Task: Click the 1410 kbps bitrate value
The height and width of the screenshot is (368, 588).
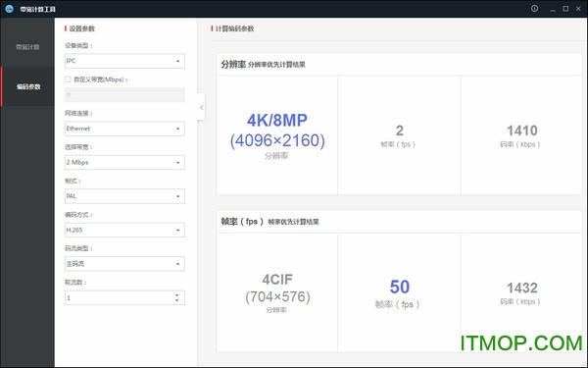Action: pyautogui.click(x=522, y=131)
